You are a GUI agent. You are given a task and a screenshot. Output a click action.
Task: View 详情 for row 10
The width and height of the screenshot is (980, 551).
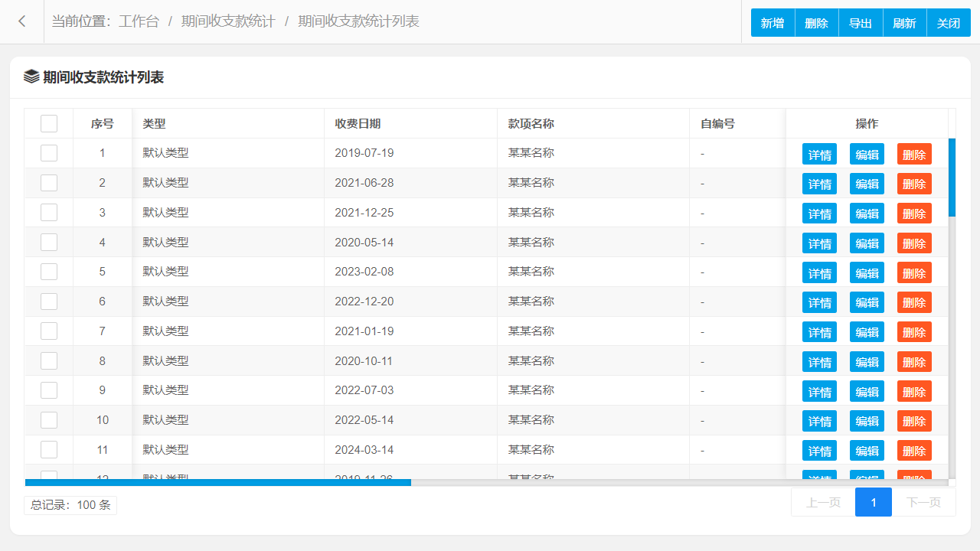coord(819,421)
